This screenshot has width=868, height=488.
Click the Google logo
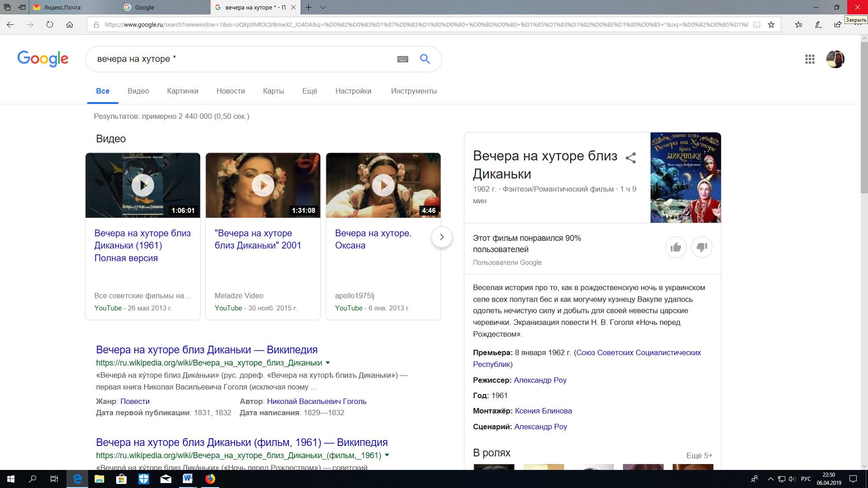[x=43, y=59]
